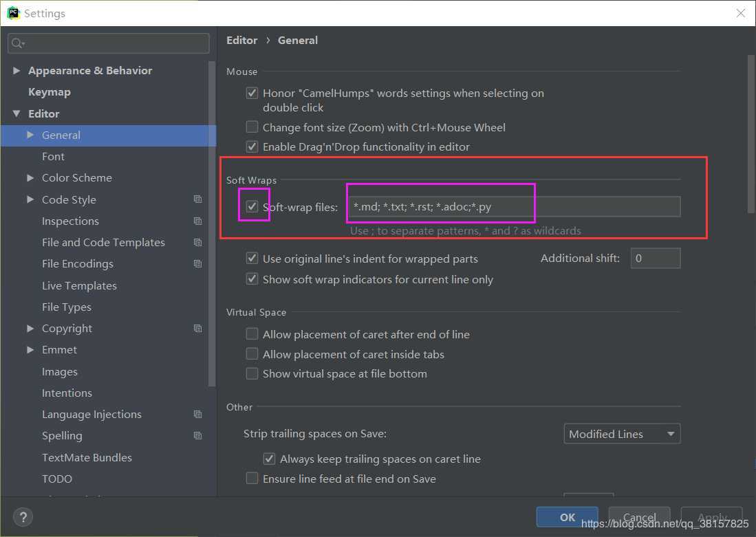Disable the Soft-wrap files checkbox
This screenshot has height=537, width=756.
coord(252,206)
